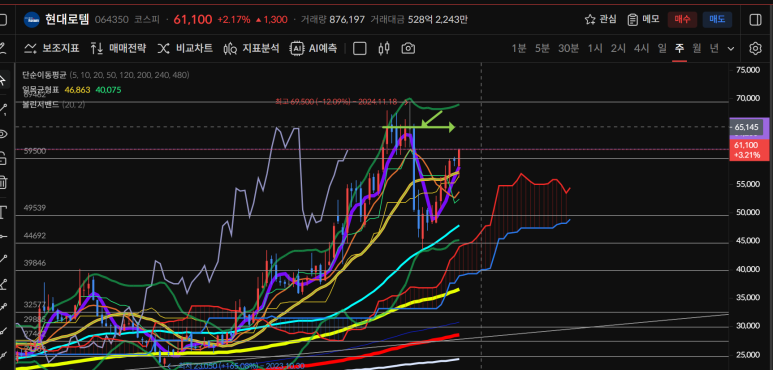Click the square layout icon in chart toolbar
773x370 pixels.
[x=360, y=48]
